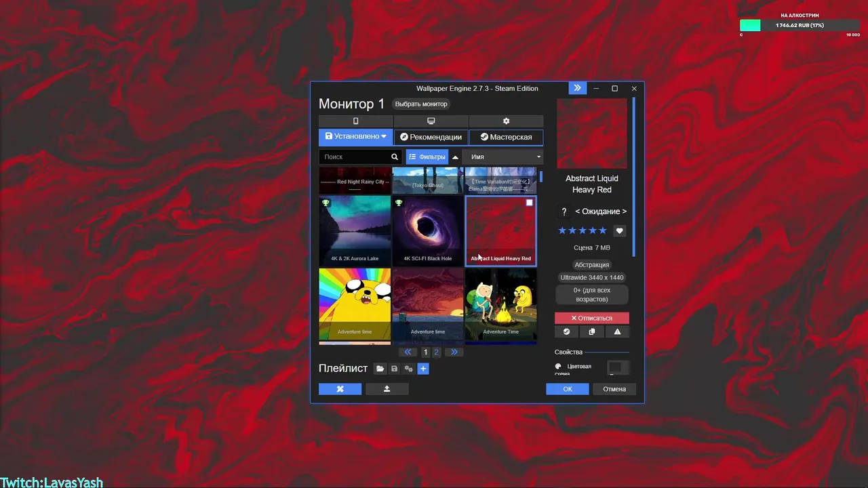The width and height of the screenshot is (868, 488).
Task: Click the < Ожидание > status text
Action: 601,211
